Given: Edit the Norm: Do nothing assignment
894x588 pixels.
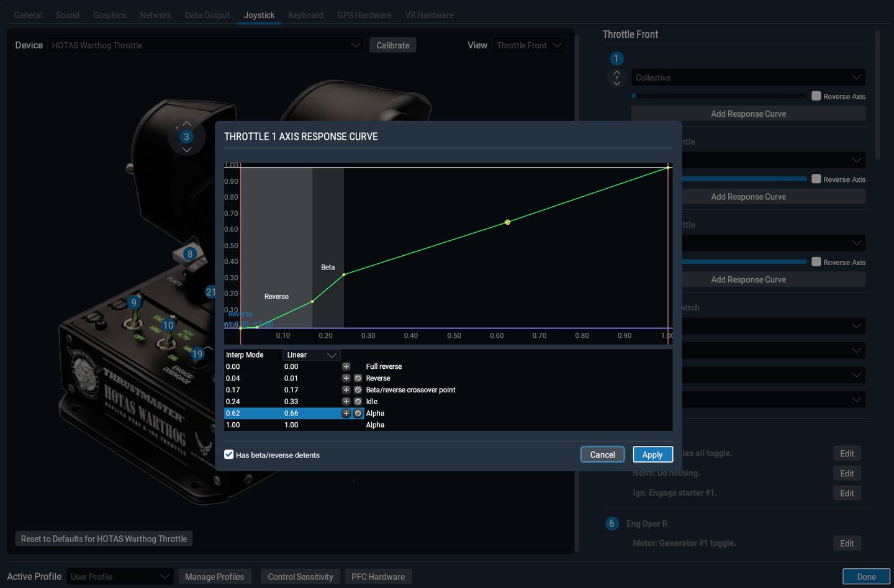Looking at the screenshot, I should pyautogui.click(x=847, y=473).
